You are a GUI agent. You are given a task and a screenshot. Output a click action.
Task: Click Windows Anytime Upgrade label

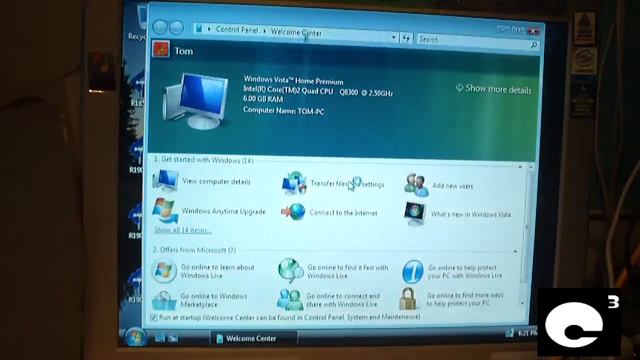point(223,211)
